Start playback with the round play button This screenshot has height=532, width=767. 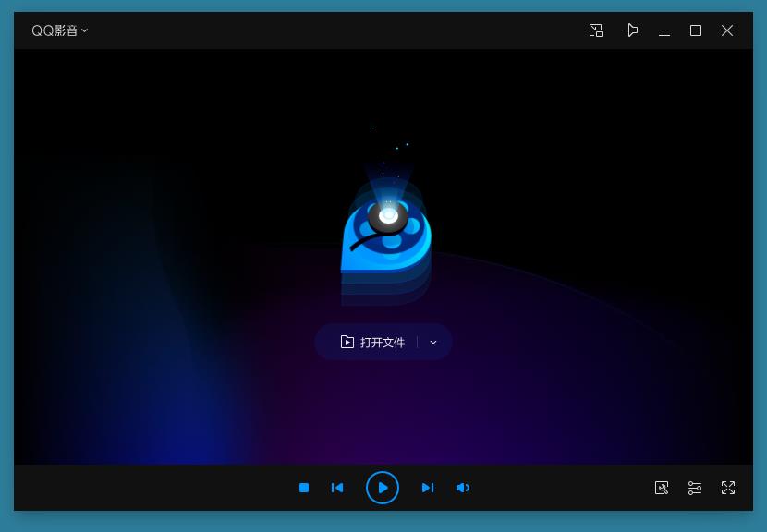pyautogui.click(x=383, y=488)
